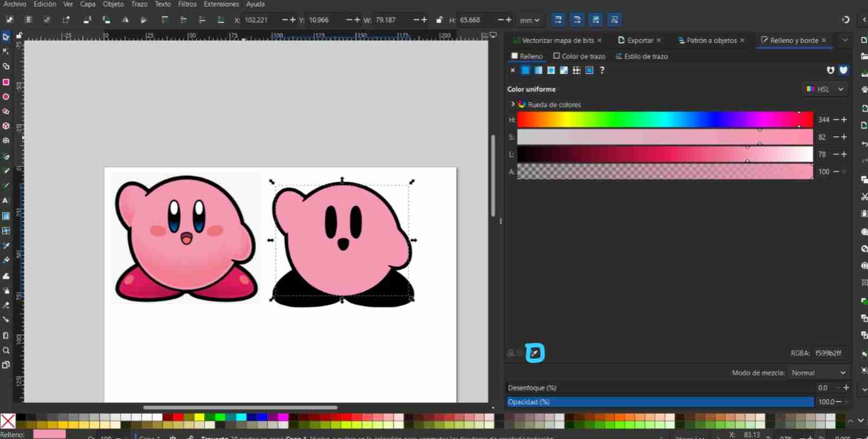Select the Pen (Bezier) tool
The width and height of the screenshot is (868, 439).
tap(6, 156)
